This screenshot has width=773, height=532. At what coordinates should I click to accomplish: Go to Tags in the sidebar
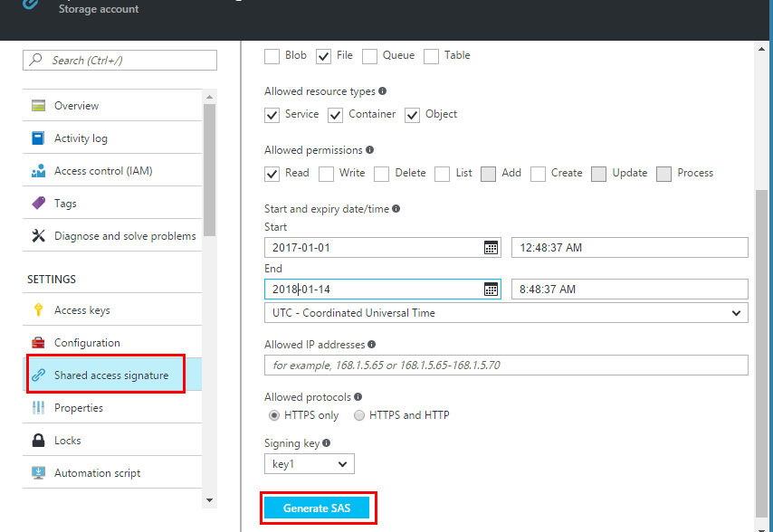[112, 203]
